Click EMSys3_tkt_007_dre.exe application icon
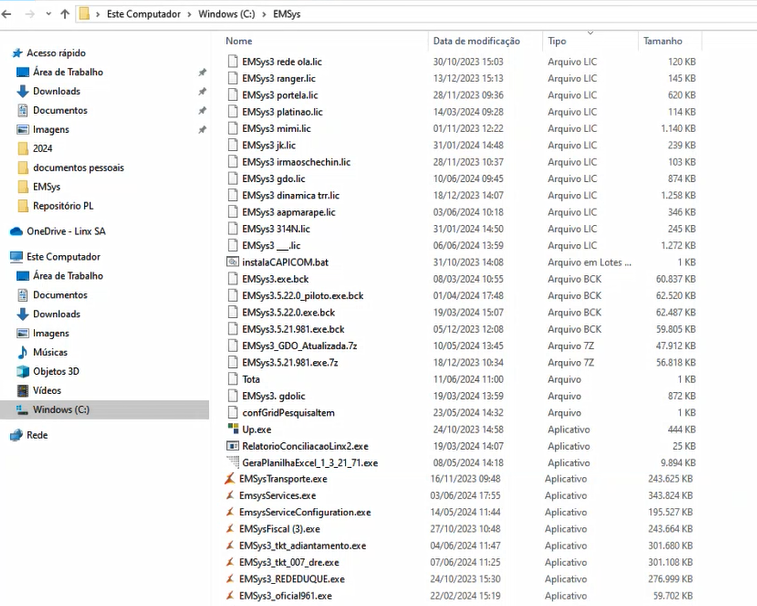The image size is (757, 606). 230,562
